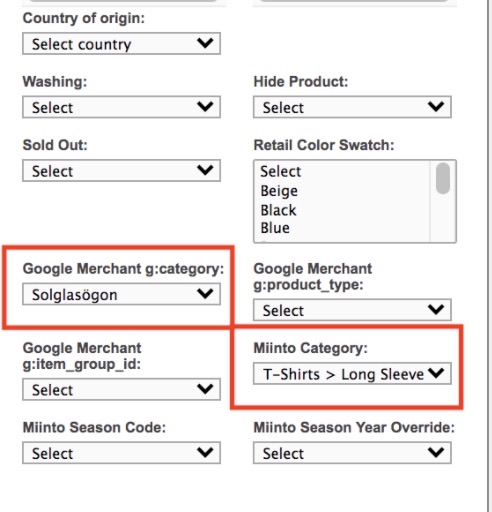Open Google Merchant g:category dropdown showing Solglasögon
The width and height of the screenshot is (492, 512).
[x=121, y=294]
